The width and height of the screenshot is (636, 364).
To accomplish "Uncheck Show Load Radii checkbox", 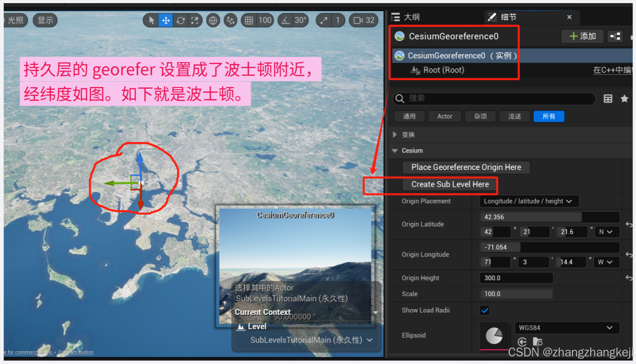I will (485, 310).
